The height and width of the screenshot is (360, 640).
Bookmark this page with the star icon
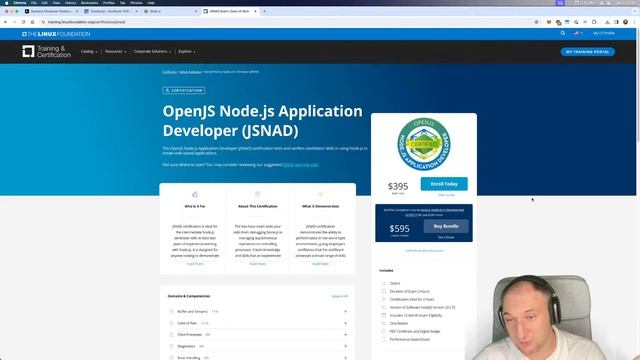tap(536, 22)
